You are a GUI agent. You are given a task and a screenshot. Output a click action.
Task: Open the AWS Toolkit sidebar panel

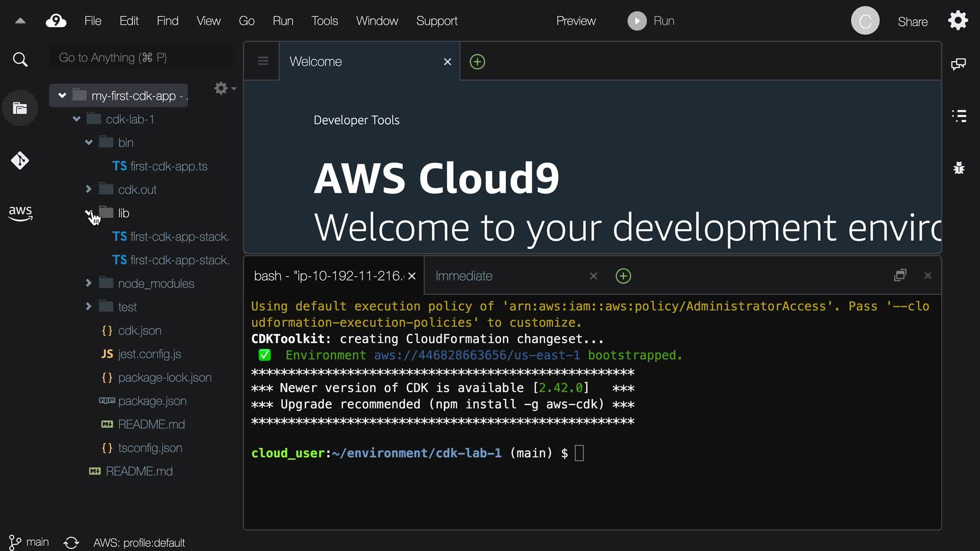tap(20, 213)
